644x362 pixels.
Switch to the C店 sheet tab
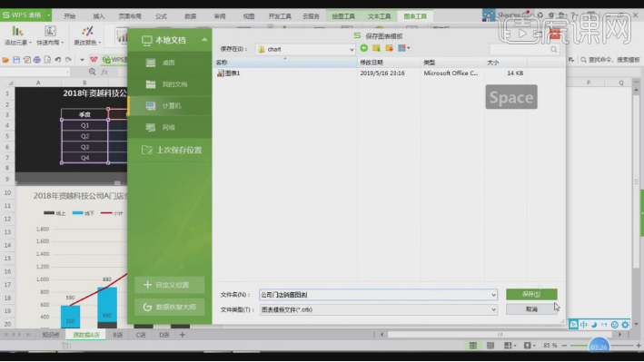click(x=141, y=335)
